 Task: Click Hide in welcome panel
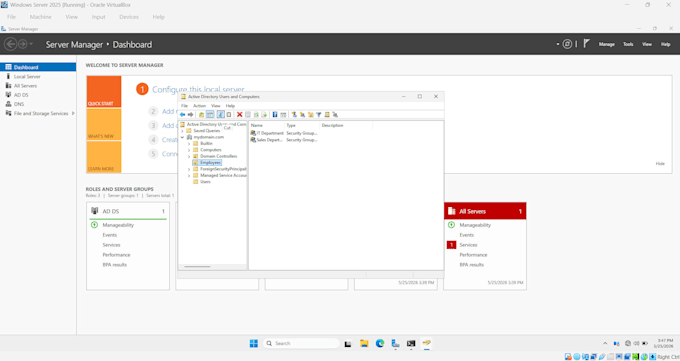[x=660, y=164]
